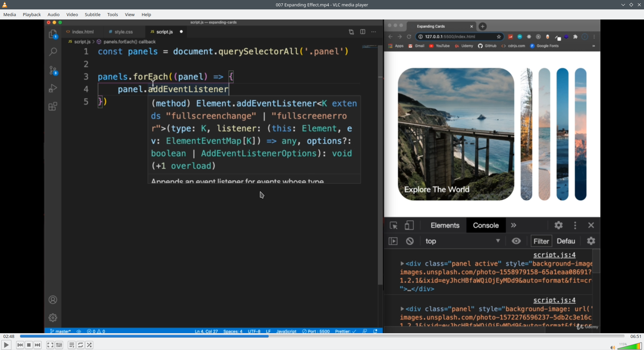Open the Default levels dropdown in console
This screenshot has height=350, width=644.
tap(566, 241)
